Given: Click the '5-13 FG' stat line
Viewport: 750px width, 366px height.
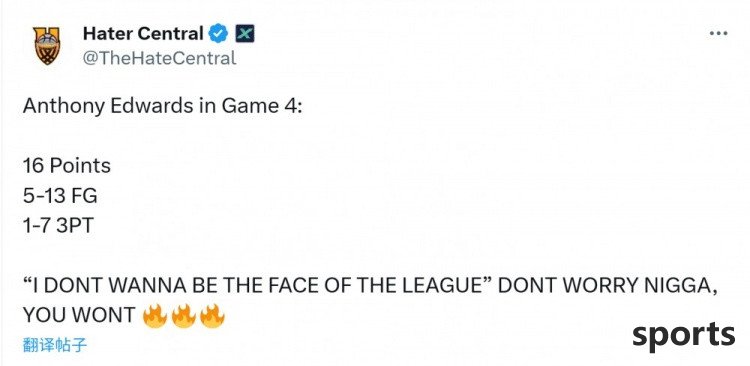Looking at the screenshot, I should (60, 196).
